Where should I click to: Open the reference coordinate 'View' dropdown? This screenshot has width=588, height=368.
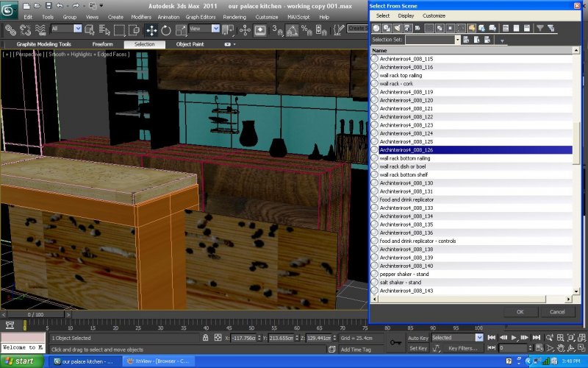point(215,29)
